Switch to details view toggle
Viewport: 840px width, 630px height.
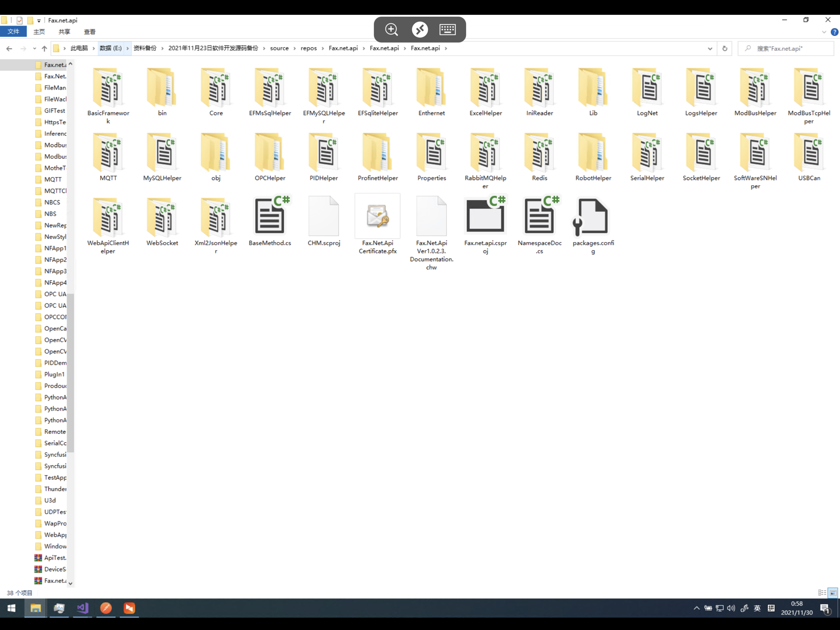(822, 593)
